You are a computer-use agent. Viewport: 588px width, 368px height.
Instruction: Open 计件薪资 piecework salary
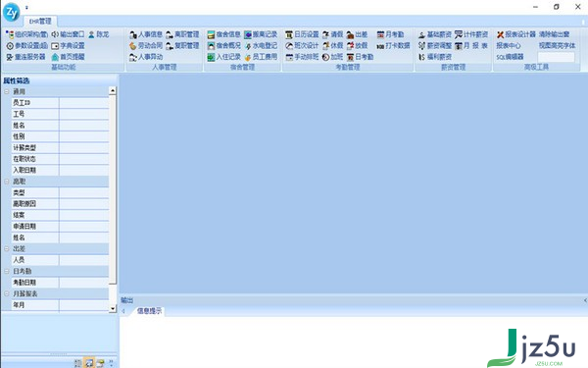point(471,34)
